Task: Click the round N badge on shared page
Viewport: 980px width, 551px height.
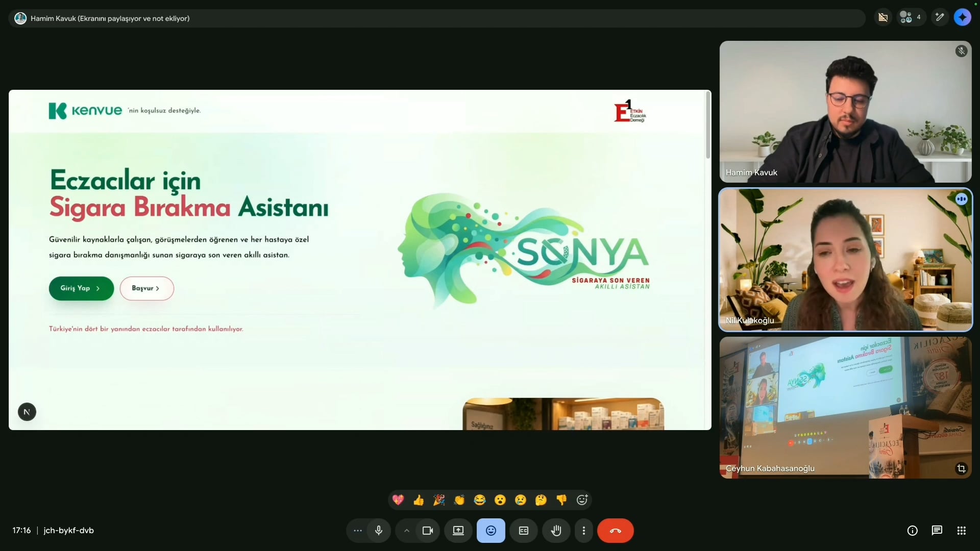Action: tap(27, 412)
